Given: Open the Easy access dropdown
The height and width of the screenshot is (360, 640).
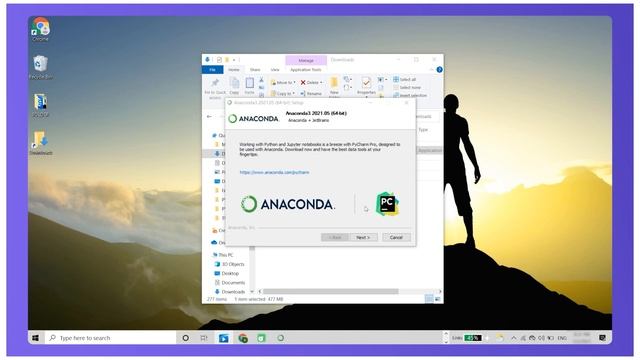Looking at the screenshot, I should click(348, 87).
